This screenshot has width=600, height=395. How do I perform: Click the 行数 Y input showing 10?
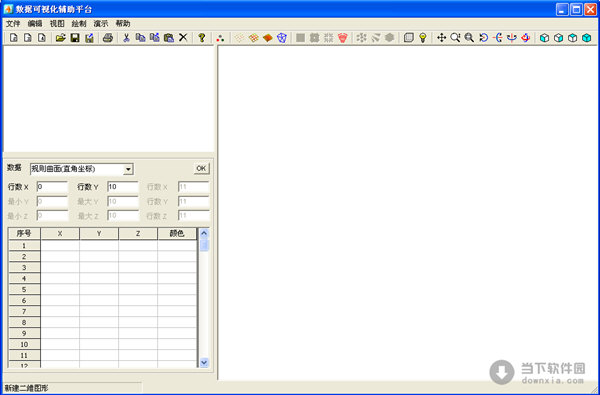click(x=123, y=187)
